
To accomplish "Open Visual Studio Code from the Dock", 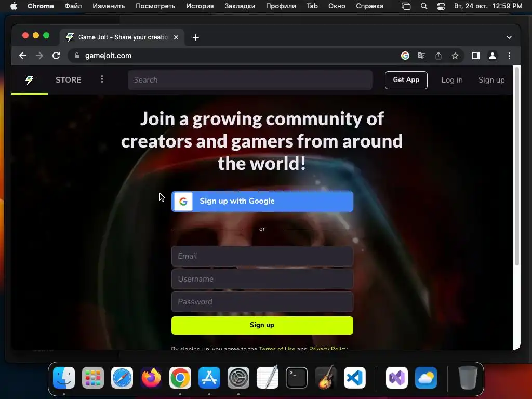I will (355, 378).
